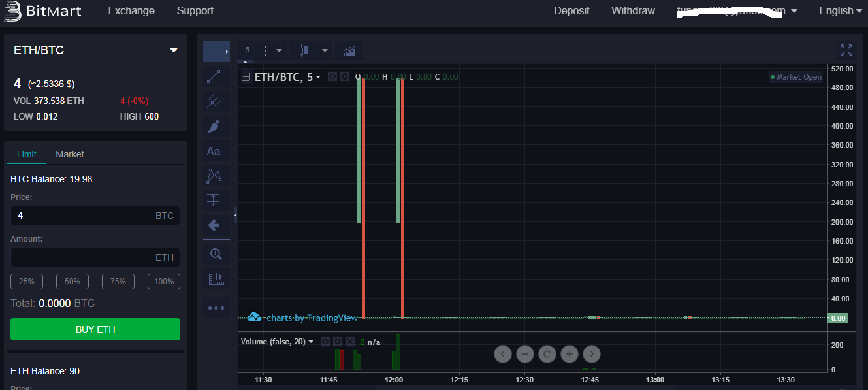Select the Aa text annotation tool

pyautogui.click(x=214, y=152)
